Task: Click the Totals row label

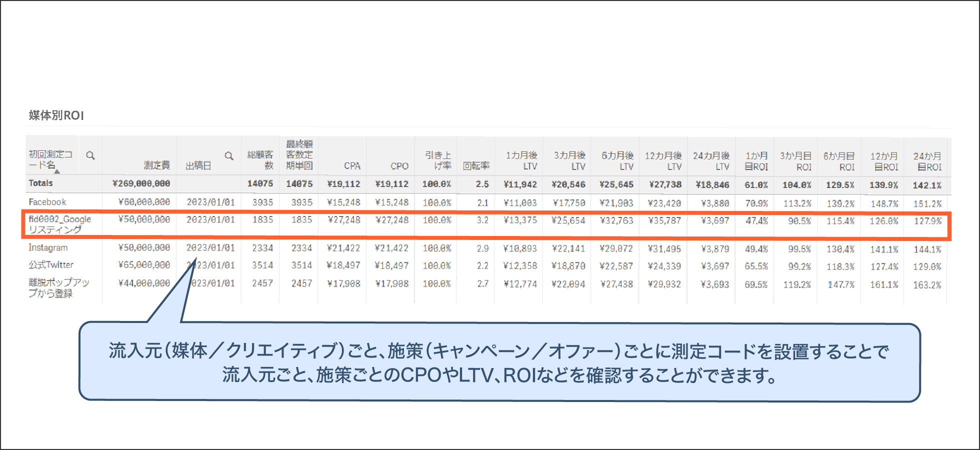Action: pyautogui.click(x=40, y=183)
